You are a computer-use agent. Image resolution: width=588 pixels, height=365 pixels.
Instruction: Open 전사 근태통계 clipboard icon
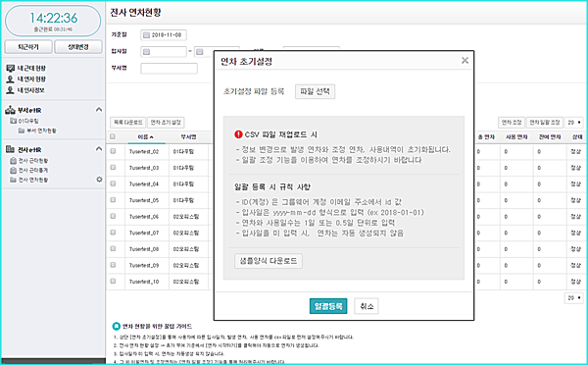13,171
